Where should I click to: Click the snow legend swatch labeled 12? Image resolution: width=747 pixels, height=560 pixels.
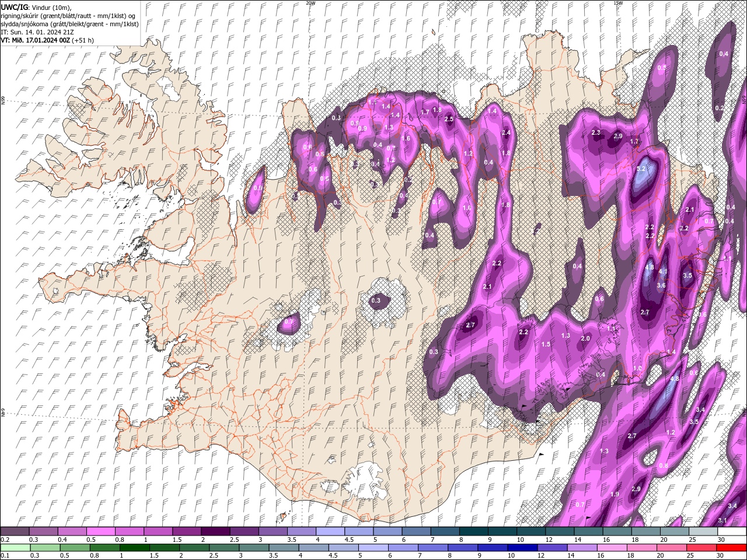pos(559,531)
